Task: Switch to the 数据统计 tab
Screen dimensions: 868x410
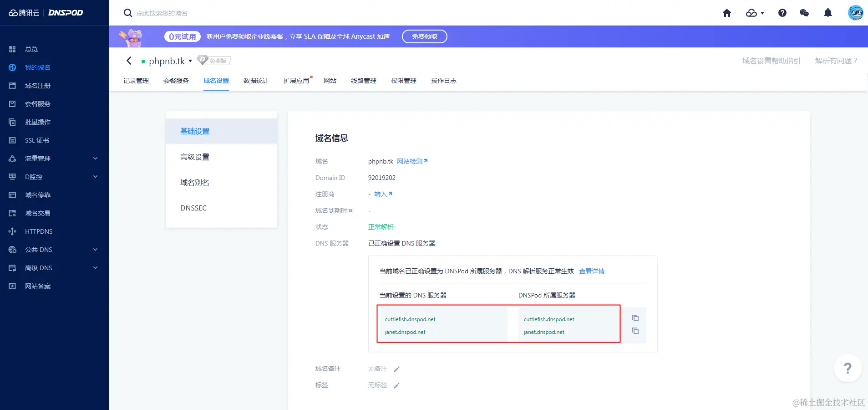Action: (256, 81)
